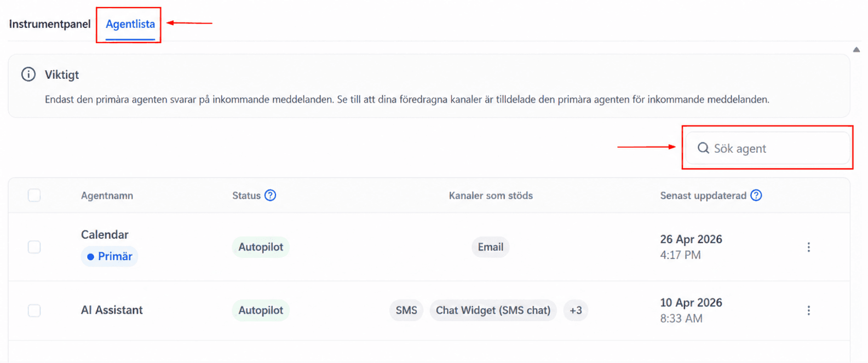Click the scroll-up arrow at right edge
The height and width of the screenshot is (363, 868).
click(856, 50)
